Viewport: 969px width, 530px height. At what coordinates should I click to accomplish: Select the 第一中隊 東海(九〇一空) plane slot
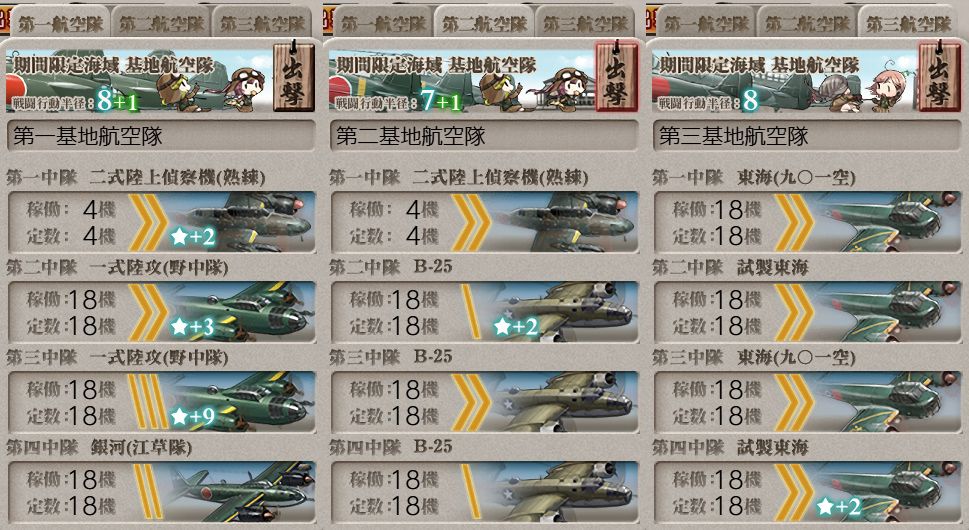coord(808,222)
